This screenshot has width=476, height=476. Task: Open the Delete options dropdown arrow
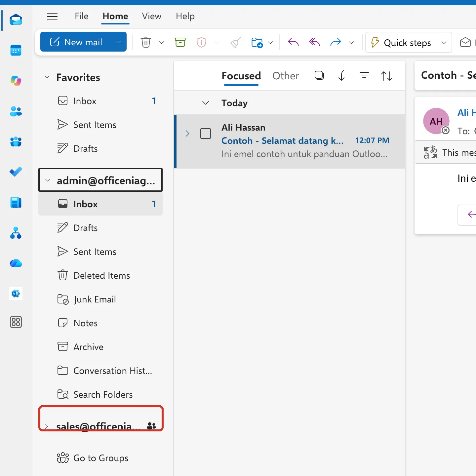[x=161, y=42]
